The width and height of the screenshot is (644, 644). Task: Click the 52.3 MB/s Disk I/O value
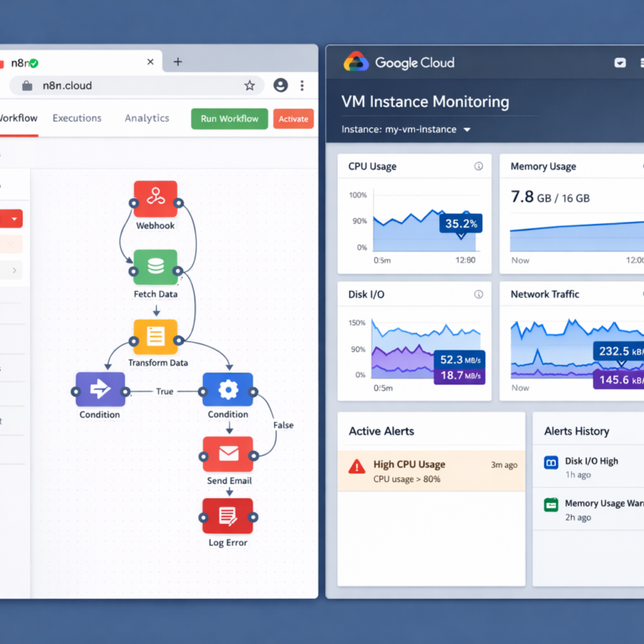pyautogui.click(x=460, y=360)
